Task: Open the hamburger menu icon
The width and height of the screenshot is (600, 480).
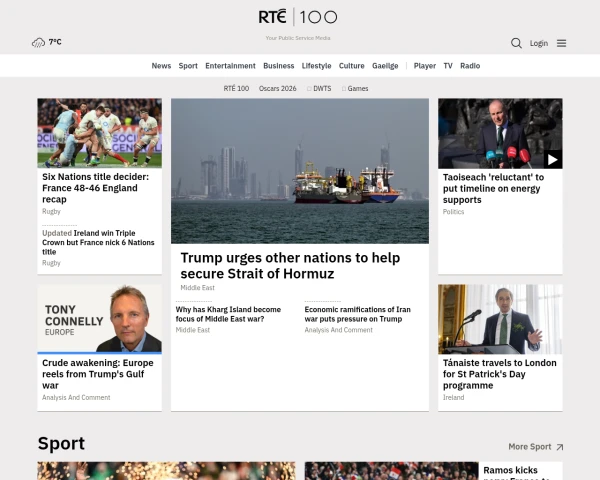Action: point(561,43)
